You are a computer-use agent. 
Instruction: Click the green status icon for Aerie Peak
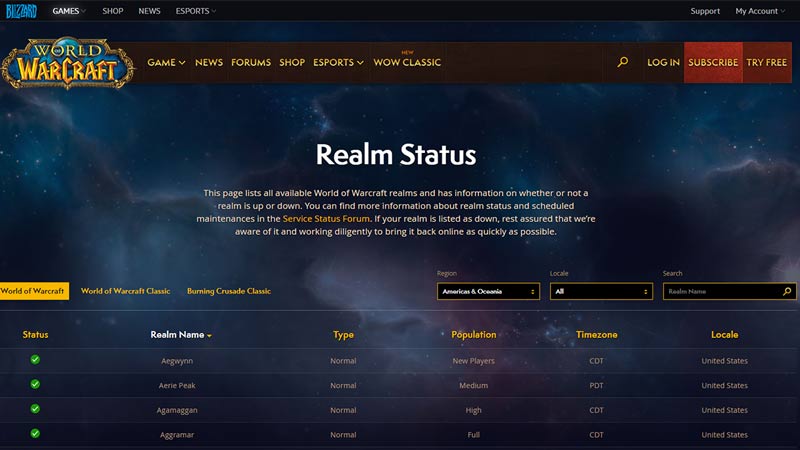(35, 384)
